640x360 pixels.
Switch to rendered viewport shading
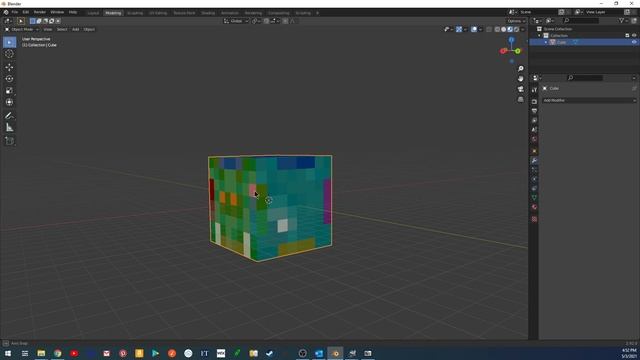(516, 29)
